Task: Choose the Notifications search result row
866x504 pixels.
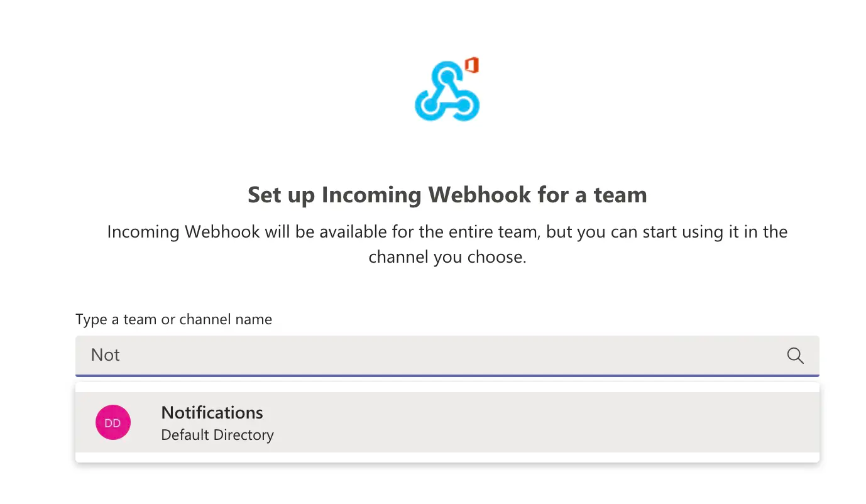Action: pos(377,422)
